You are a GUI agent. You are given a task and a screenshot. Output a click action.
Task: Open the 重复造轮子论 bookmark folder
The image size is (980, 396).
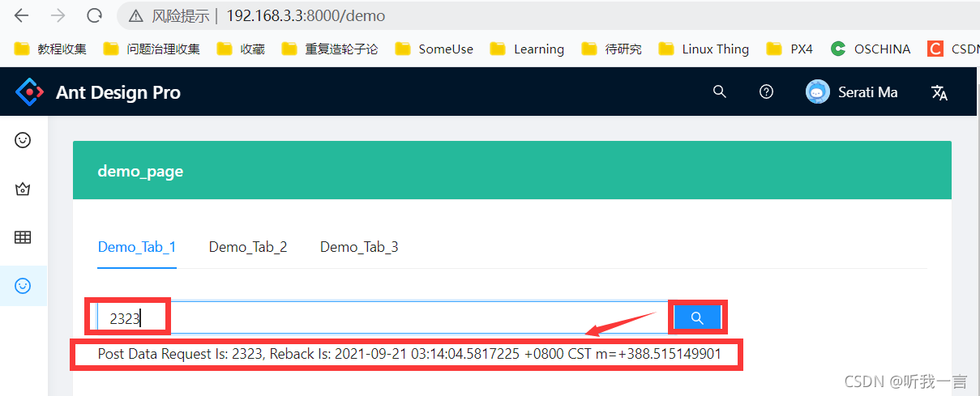click(x=330, y=49)
